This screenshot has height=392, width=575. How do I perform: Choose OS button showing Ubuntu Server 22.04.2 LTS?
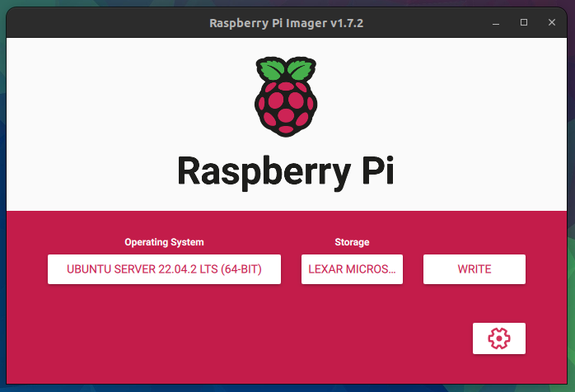click(x=164, y=269)
